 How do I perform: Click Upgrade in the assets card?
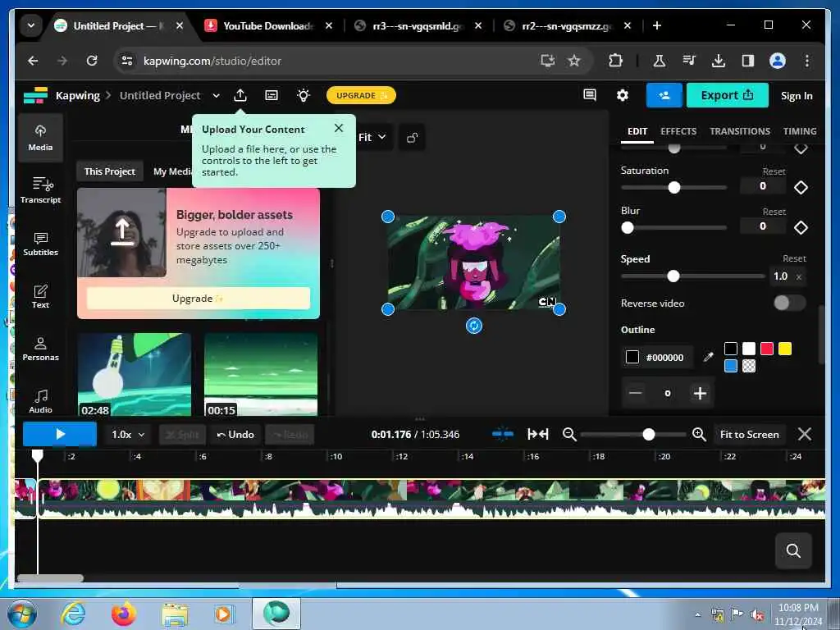tap(199, 299)
